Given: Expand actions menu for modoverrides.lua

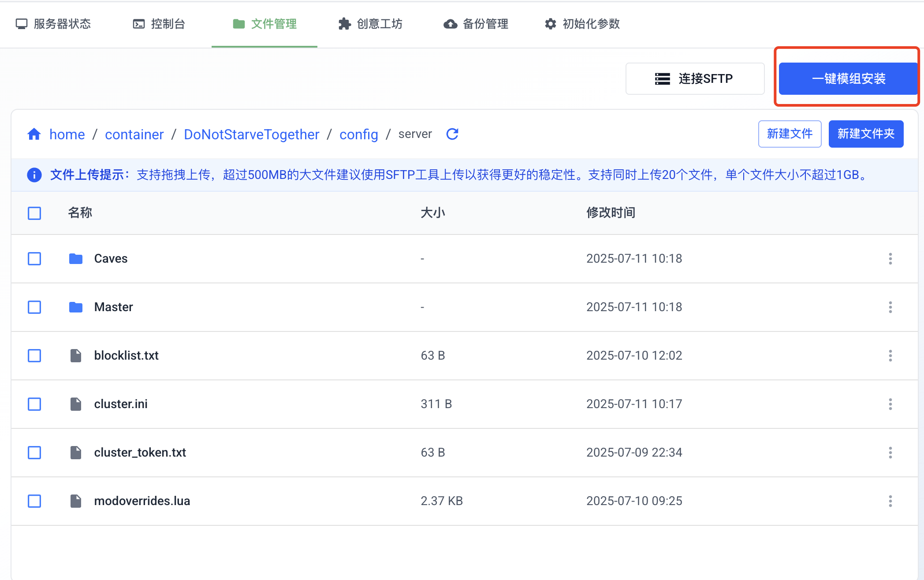Looking at the screenshot, I should (890, 501).
